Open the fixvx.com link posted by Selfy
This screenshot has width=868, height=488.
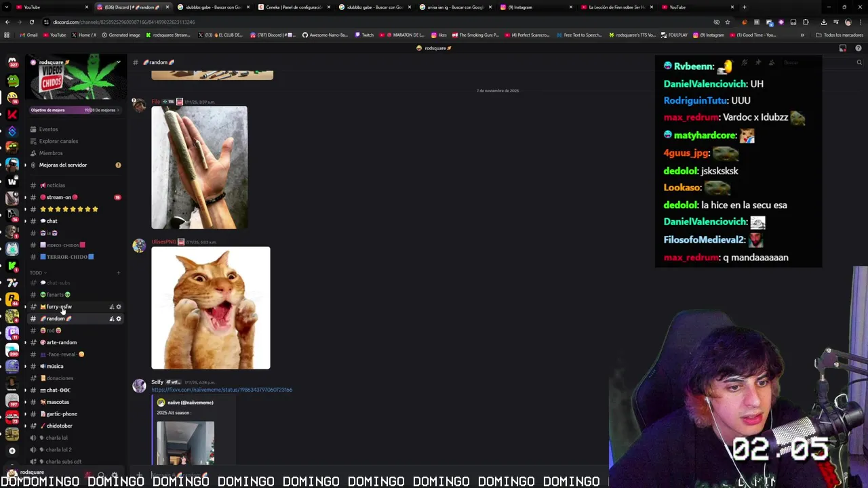click(222, 390)
